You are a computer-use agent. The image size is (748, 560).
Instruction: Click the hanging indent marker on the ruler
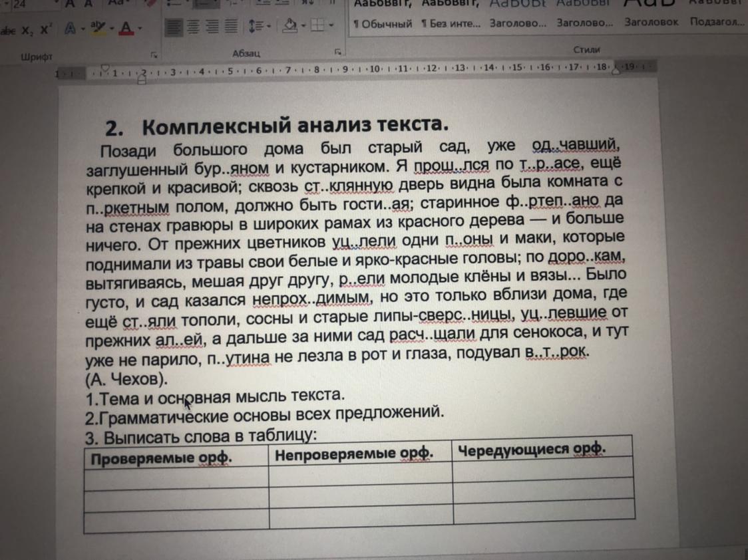(x=142, y=78)
